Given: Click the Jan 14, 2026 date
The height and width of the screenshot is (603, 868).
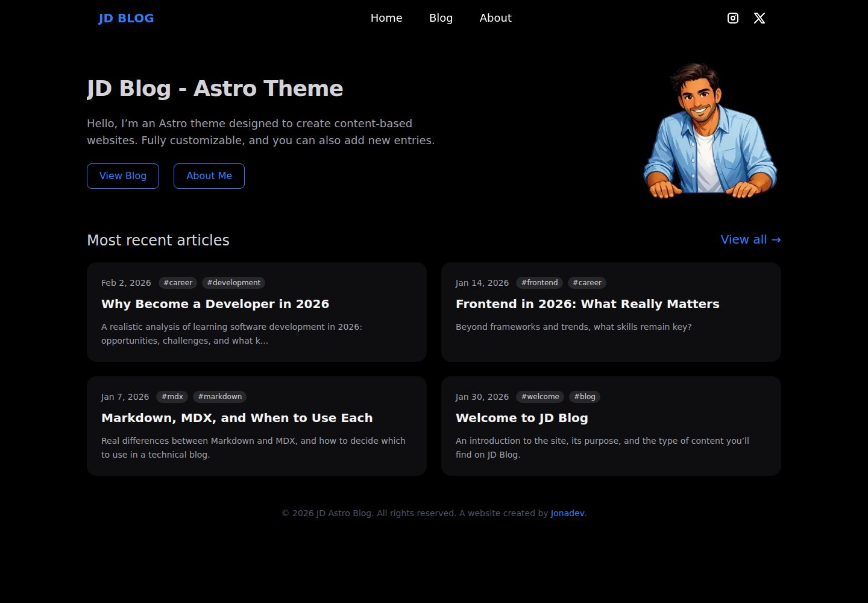Looking at the screenshot, I should click(x=482, y=283).
